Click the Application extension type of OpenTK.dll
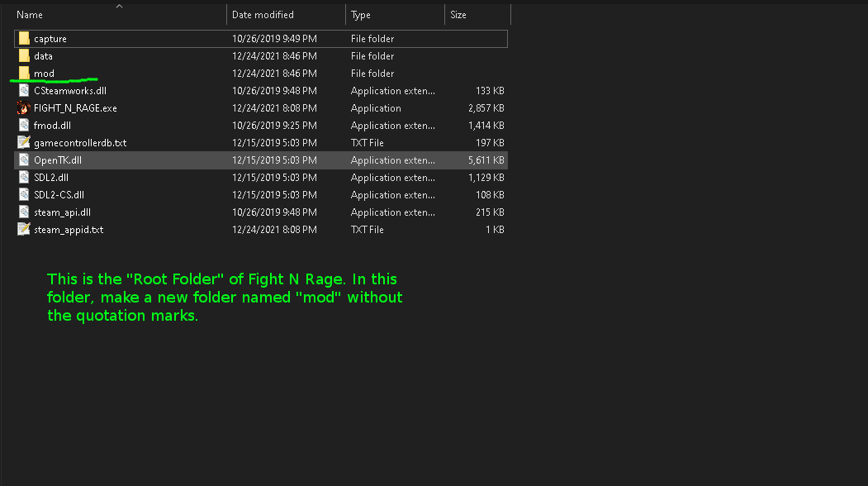The image size is (868, 486). click(x=393, y=160)
